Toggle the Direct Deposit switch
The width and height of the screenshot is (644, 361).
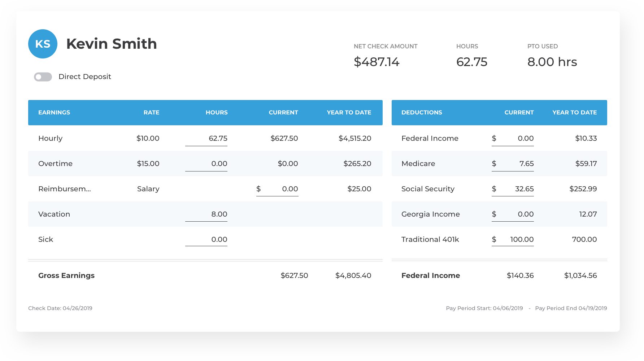[x=43, y=77]
